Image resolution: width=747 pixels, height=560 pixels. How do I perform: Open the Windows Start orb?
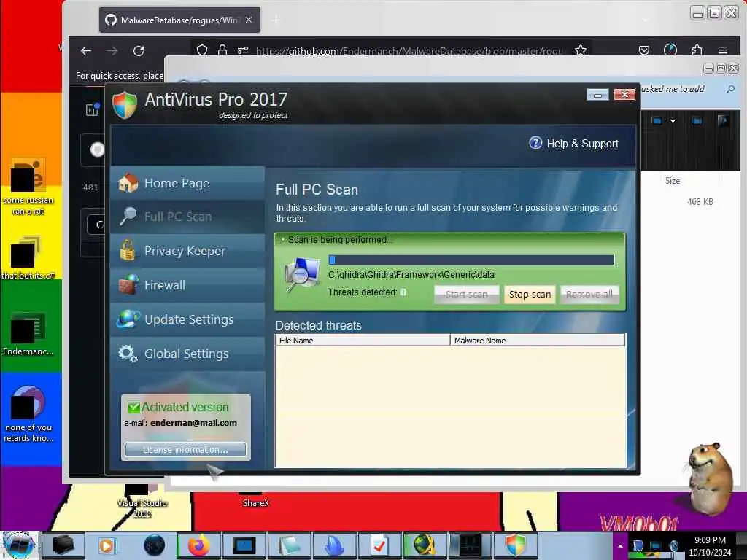pyautogui.click(x=20, y=545)
